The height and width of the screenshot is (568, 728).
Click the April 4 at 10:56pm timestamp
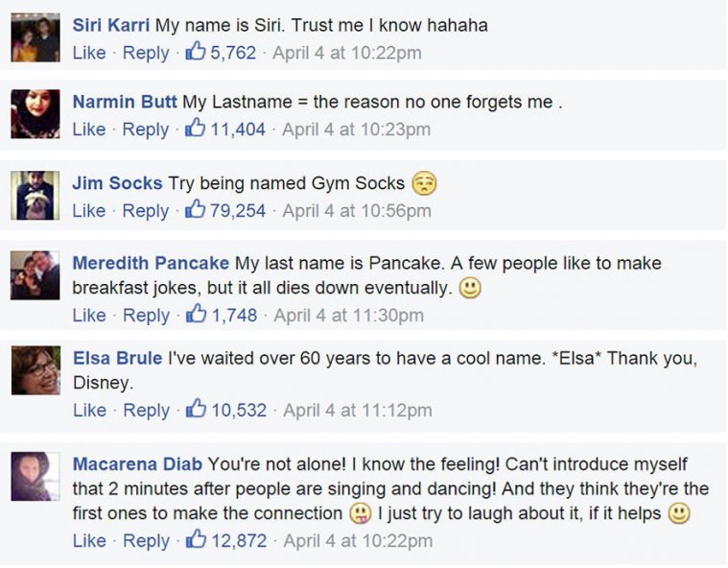[357, 210]
